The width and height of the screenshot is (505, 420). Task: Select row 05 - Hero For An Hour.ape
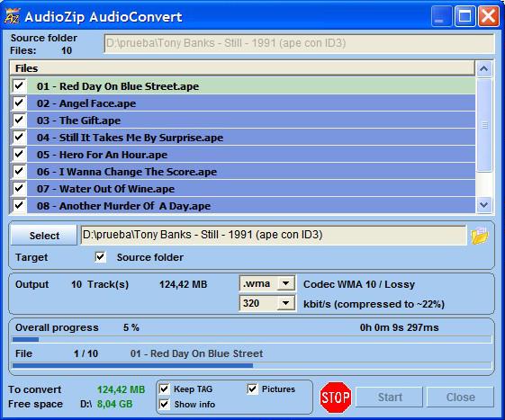251,154
